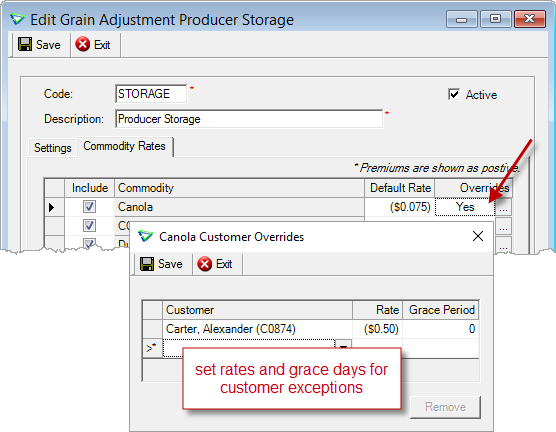The height and width of the screenshot is (432, 556).
Task: Exit the Edit Grain Adjustment window
Action: pyautogui.click(x=93, y=45)
